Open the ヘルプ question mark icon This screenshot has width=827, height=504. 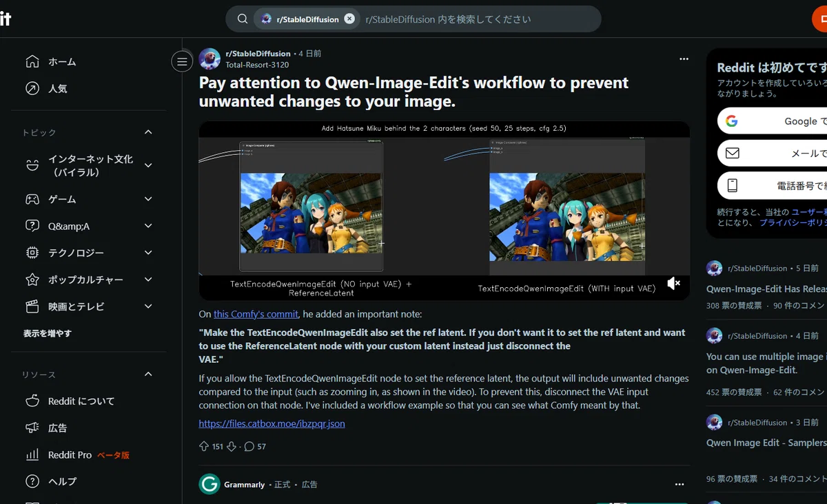coord(32,481)
